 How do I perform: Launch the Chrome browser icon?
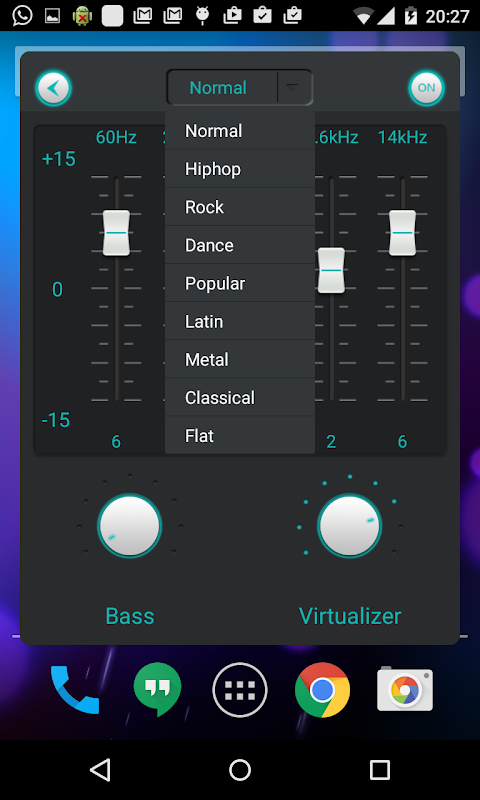[322, 690]
